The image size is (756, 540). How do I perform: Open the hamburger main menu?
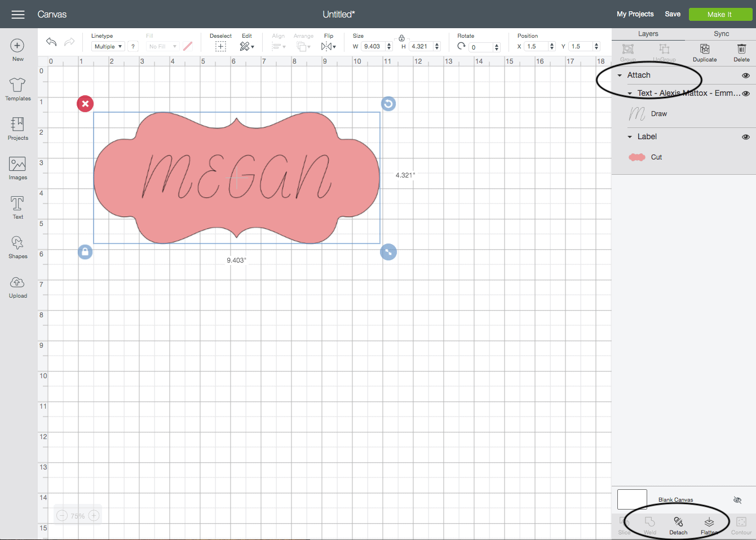[18, 14]
